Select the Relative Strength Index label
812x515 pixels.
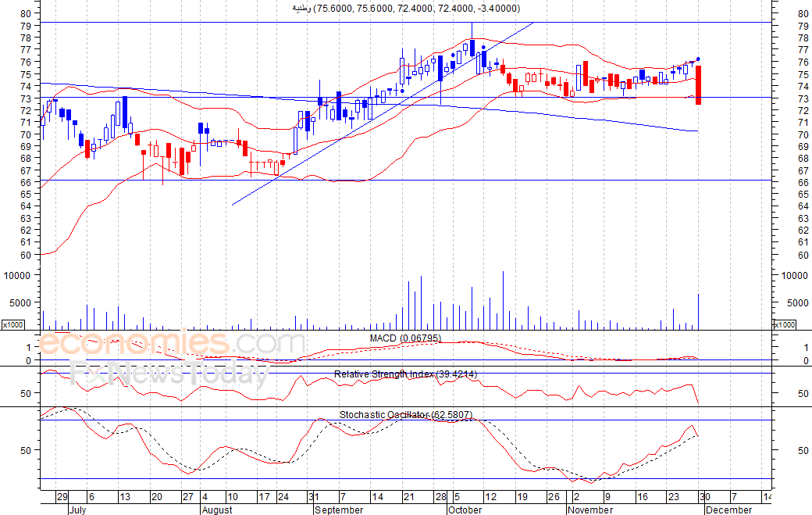[405, 374]
